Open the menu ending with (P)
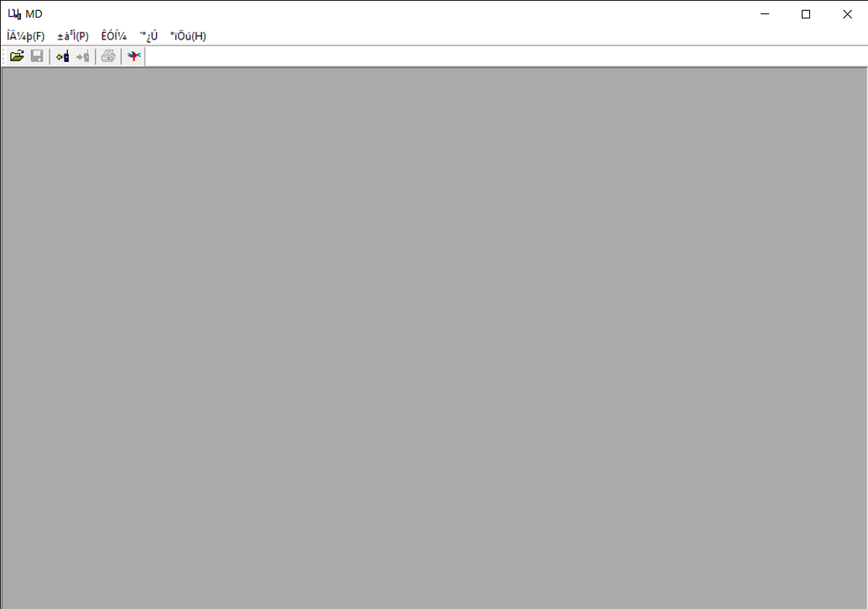The width and height of the screenshot is (868, 609). [73, 36]
